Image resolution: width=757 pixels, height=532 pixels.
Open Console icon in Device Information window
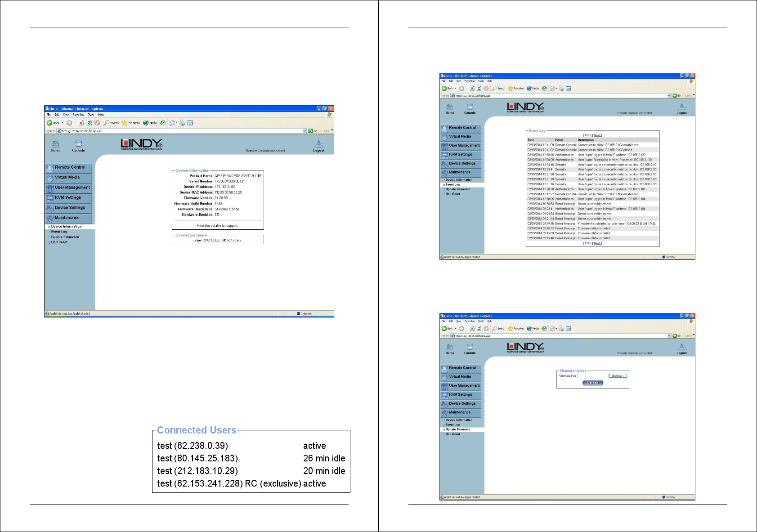[x=79, y=145]
